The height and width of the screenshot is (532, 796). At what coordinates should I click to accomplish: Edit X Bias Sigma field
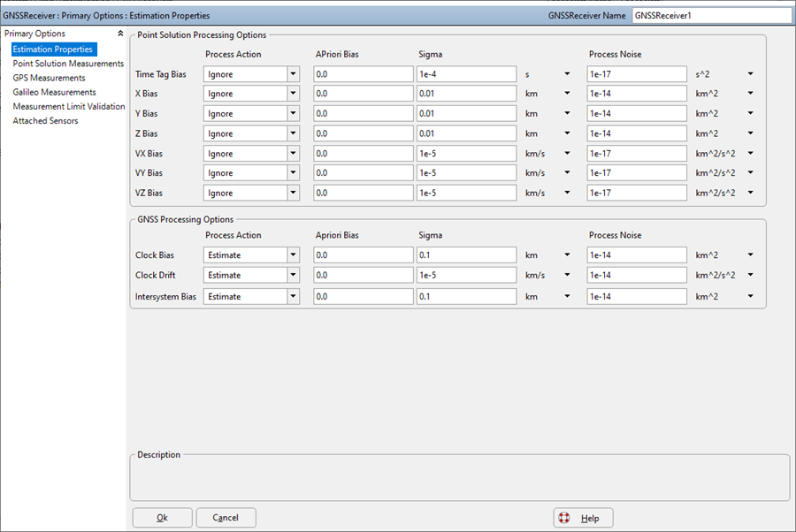(466, 94)
